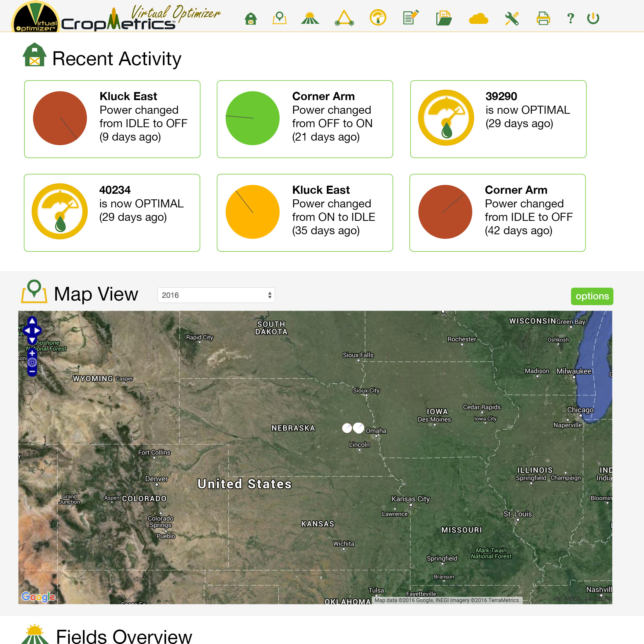Click the map pin toolbar icon

click(x=279, y=18)
